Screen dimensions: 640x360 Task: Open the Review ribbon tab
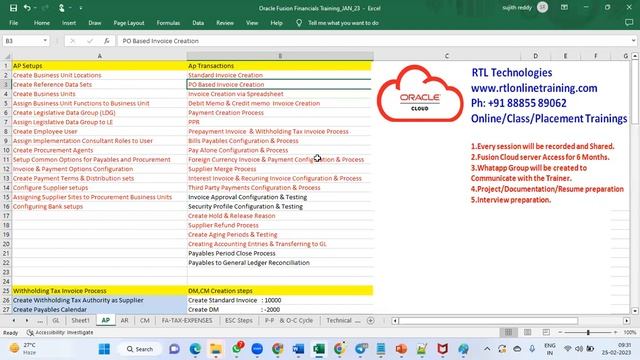pyautogui.click(x=225, y=23)
